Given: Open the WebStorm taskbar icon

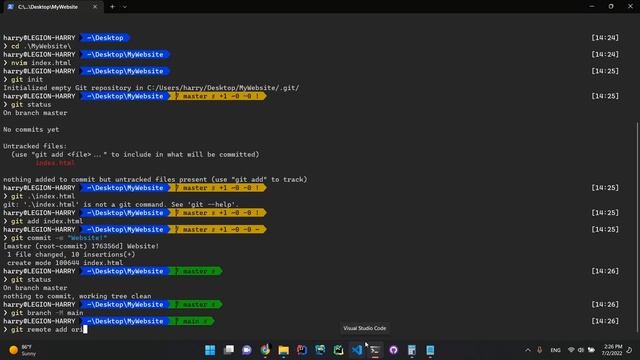Looking at the screenshot, I should [320, 350].
